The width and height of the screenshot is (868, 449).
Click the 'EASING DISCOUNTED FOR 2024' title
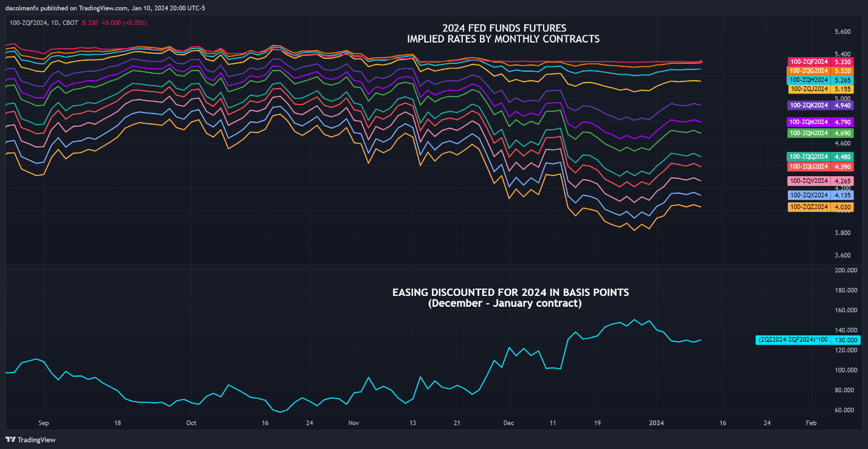510,293
